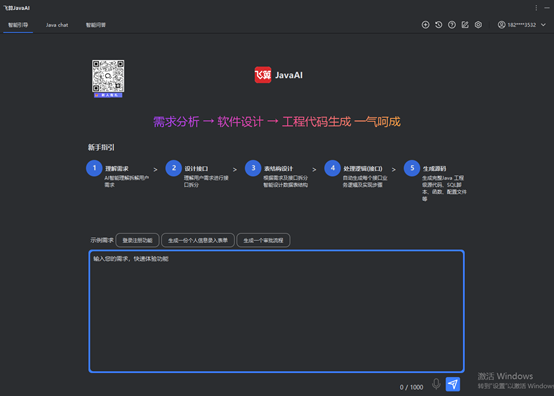The height and width of the screenshot is (396, 554).
Task: Choose the 生成一个审批流程 example
Action: click(263, 240)
